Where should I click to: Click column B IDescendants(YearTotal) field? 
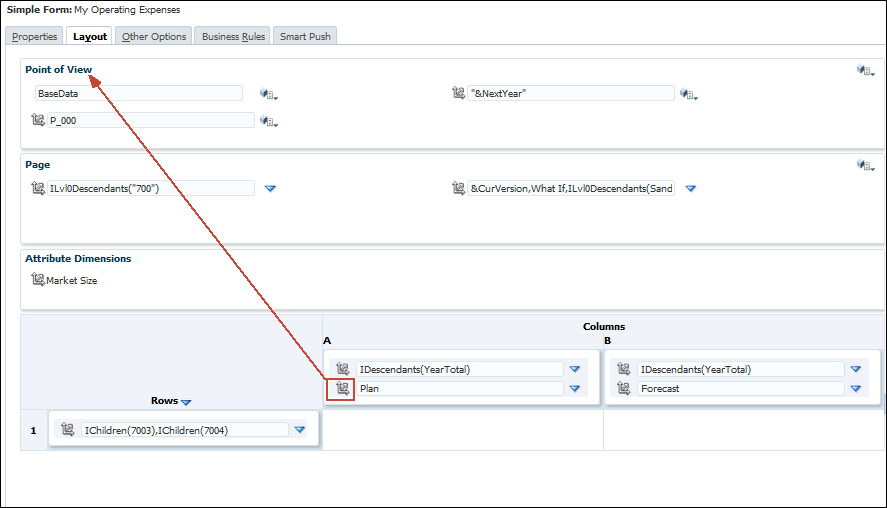pos(740,369)
